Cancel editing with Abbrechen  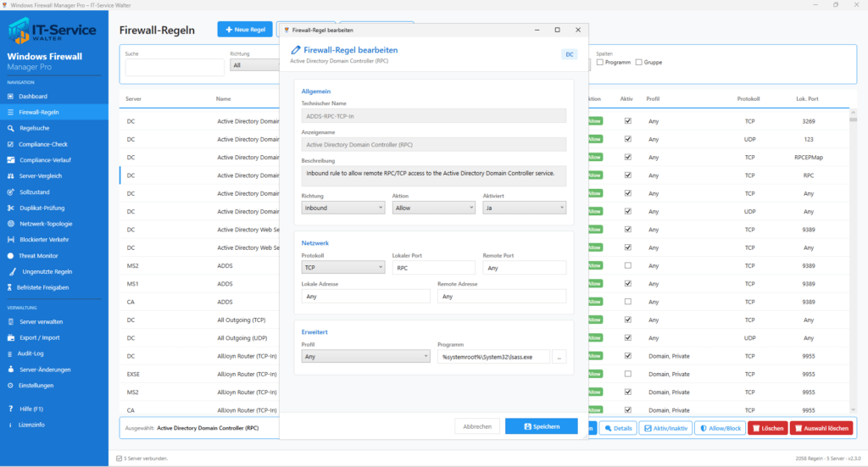[477, 426]
